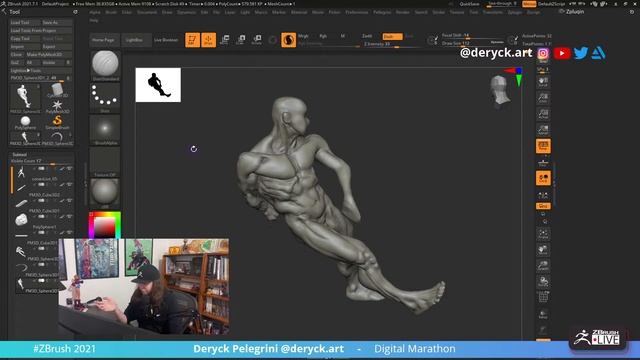The width and height of the screenshot is (640, 360).
Task: Click the Actual size icon in right shelf
Action: [x=543, y=114]
